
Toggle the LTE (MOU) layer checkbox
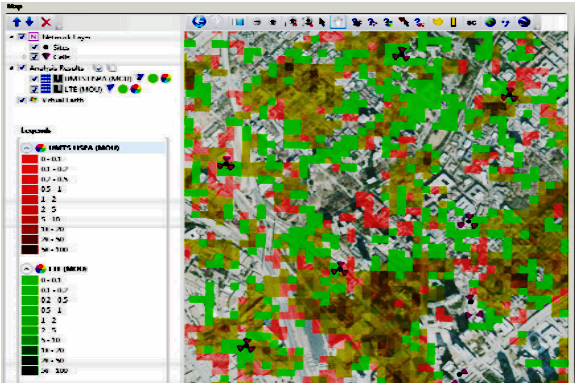point(35,89)
